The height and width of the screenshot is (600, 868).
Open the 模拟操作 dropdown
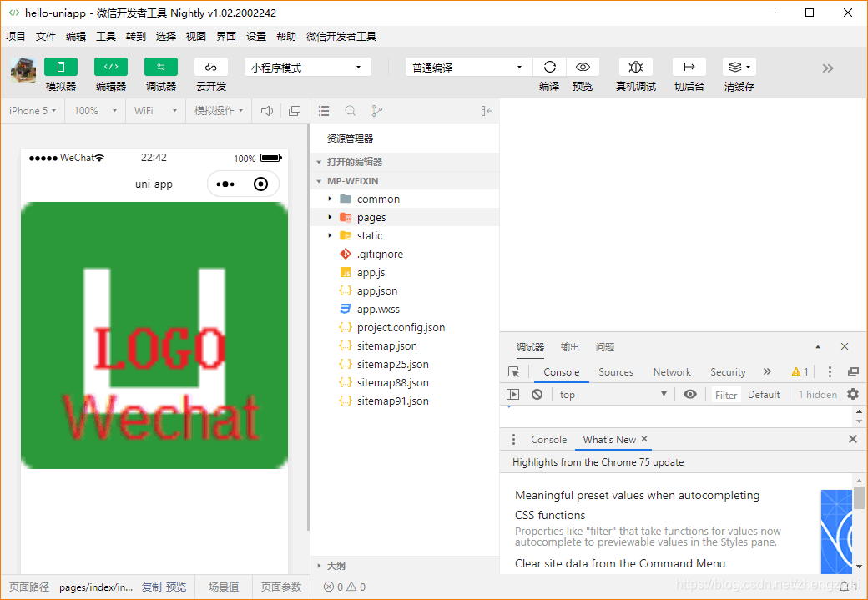click(x=219, y=111)
